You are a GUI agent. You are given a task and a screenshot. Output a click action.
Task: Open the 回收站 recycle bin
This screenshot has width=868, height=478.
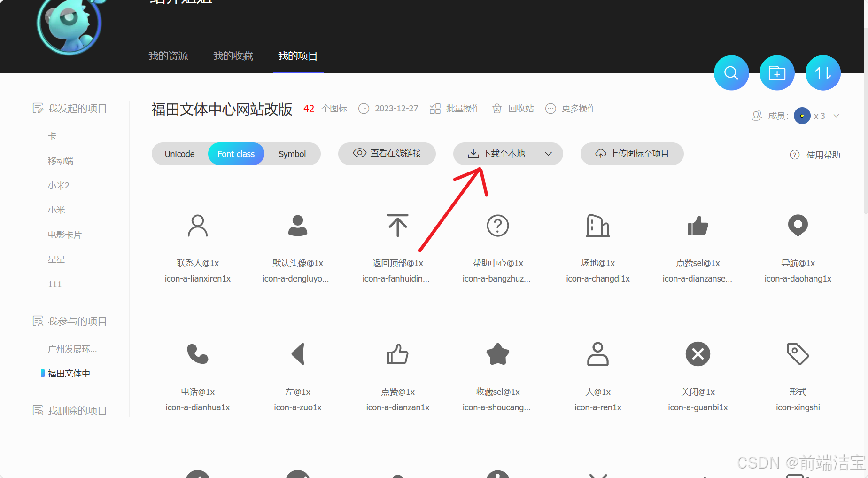tap(496, 108)
